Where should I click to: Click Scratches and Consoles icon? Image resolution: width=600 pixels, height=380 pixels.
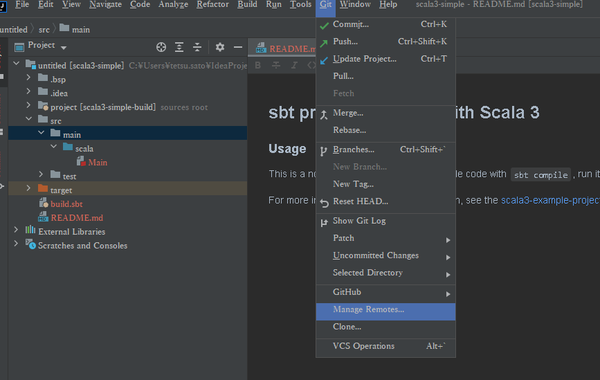pos(30,244)
